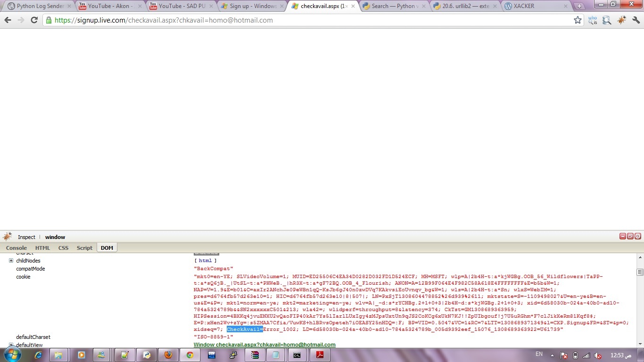The image size is (644, 362).
Task: Go back using the back arrow
Action: (8, 20)
